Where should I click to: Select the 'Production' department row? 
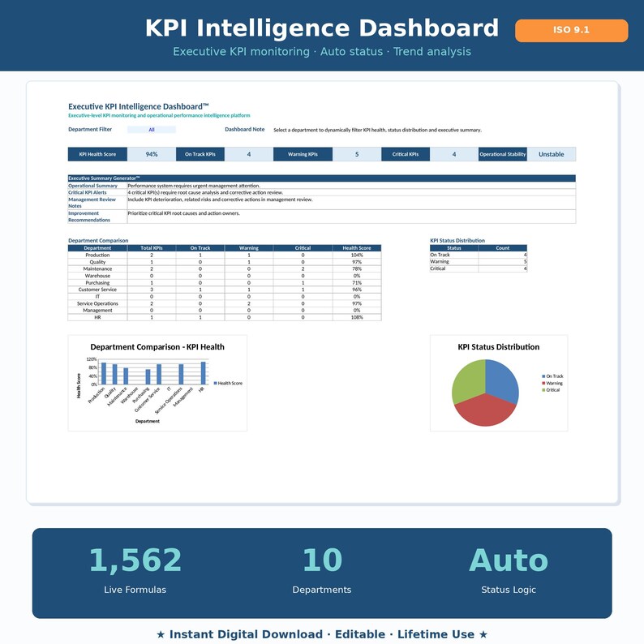224,255
